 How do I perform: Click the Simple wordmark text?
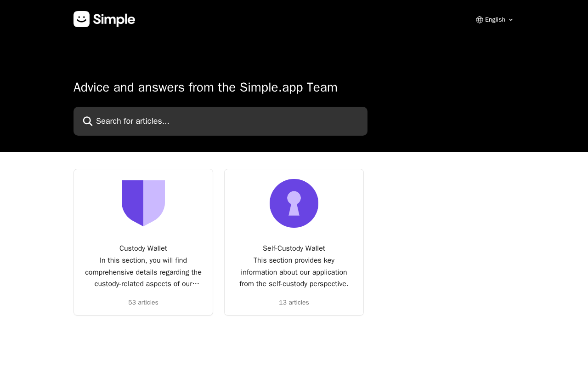114,19
